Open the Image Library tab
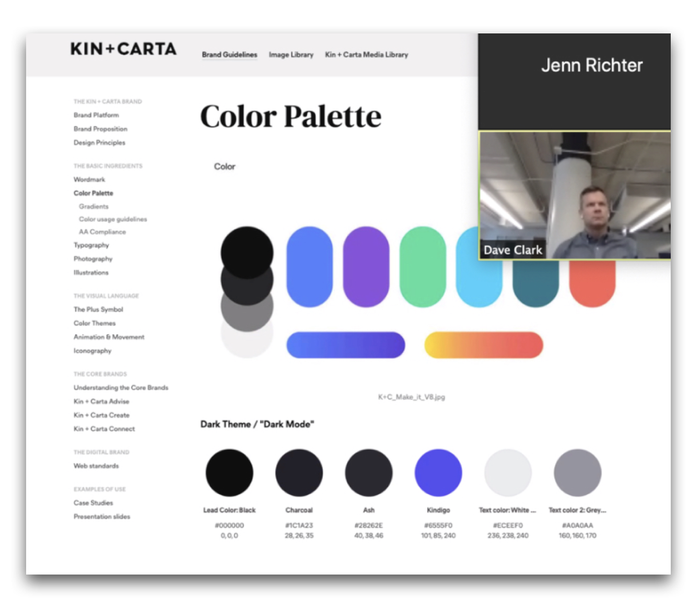The height and width of the screenshot is (609, 700). pyautogui.click(x=291, y=55)
